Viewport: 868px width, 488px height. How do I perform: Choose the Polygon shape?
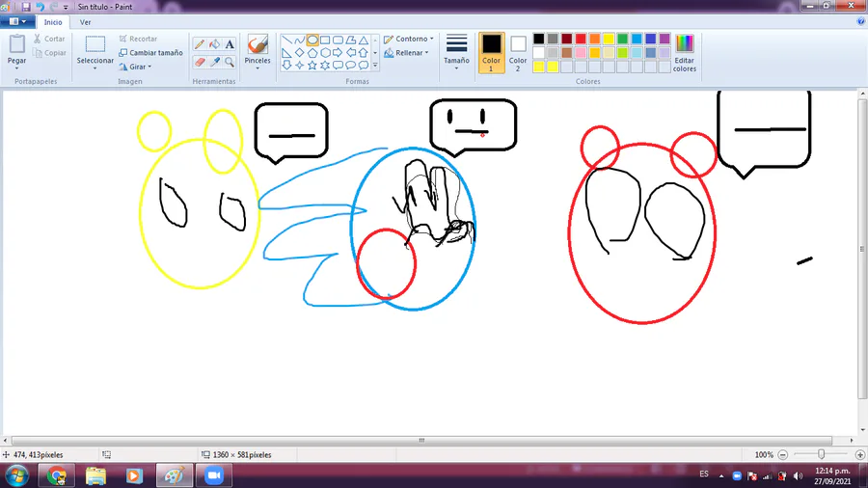[350, 41]
